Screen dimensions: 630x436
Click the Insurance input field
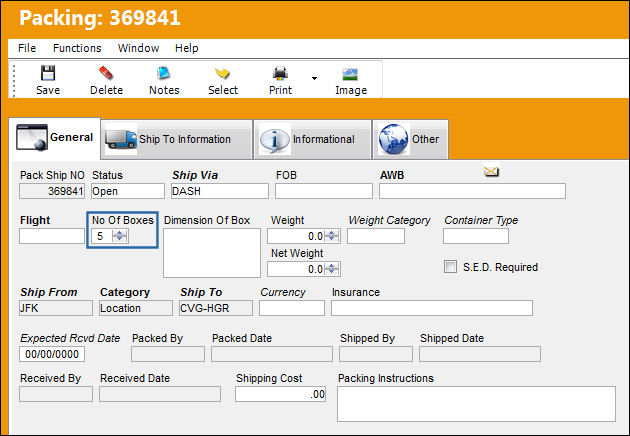click(432, 308)
